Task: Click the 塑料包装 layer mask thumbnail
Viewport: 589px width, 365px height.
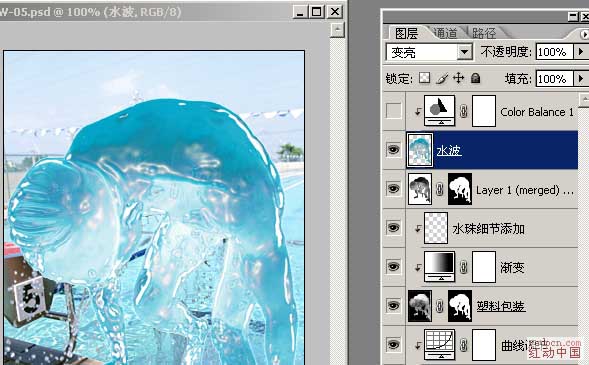Action: (460, 306)
